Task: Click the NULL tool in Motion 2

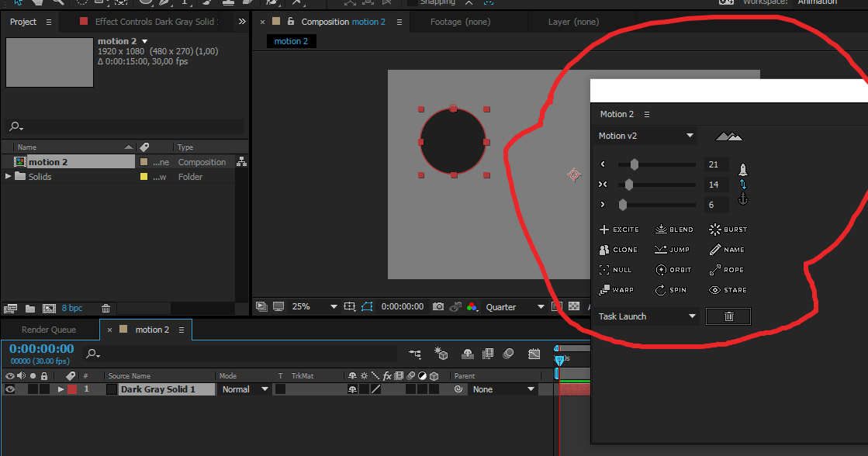Action: point(615,270)
